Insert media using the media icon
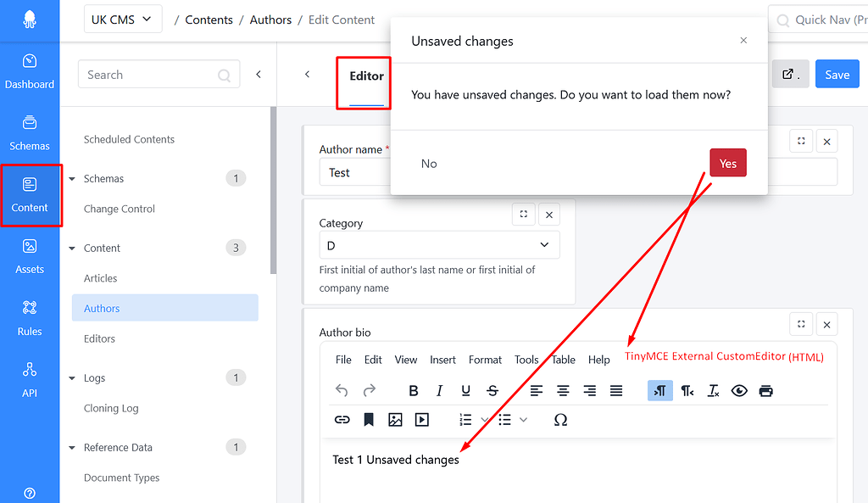This screenshot has width=868, height=503. pos(421,419)
